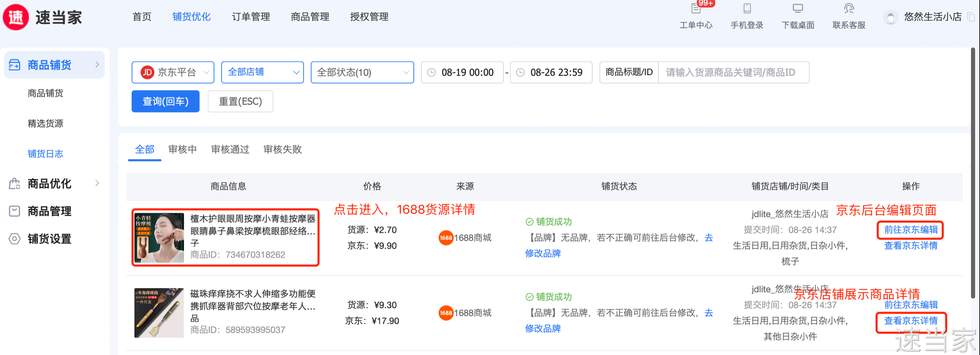980x355 pixels.
Task: Click the 重置(ESC) reset button
Action: tap(240, 101)
